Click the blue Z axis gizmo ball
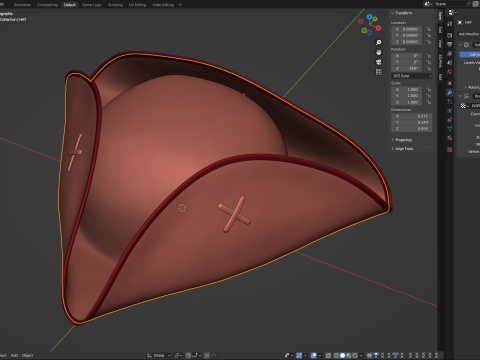Image resolution: width=480 pixels, height=360 pixels. coord(369,16)
